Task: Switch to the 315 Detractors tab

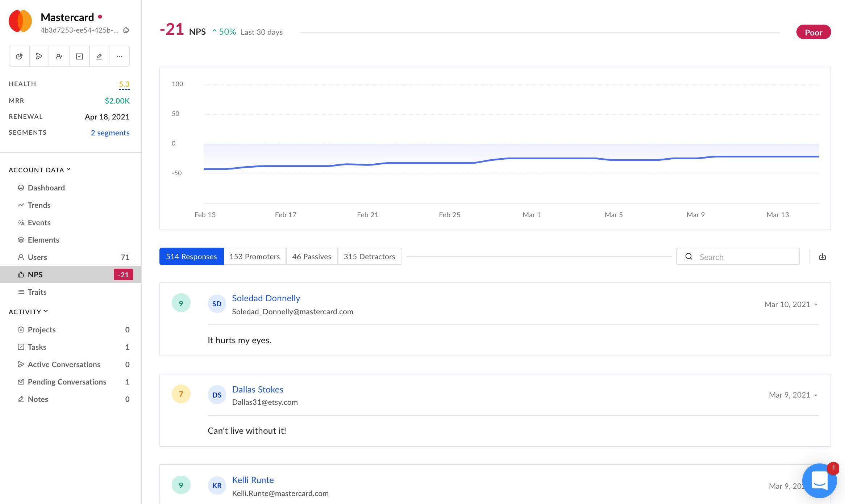Action: 369,256
